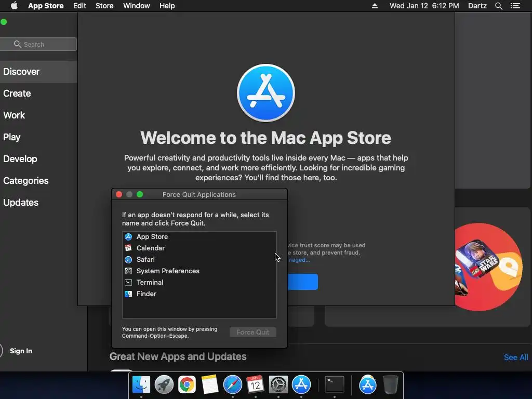Select Finder in Force Quit list
The height and width of the screenshot is (399, 532).
click(199, 294)
